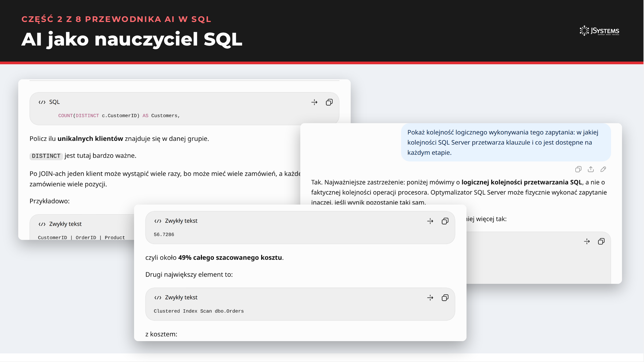Click the value 56.7286

point(164,235)
